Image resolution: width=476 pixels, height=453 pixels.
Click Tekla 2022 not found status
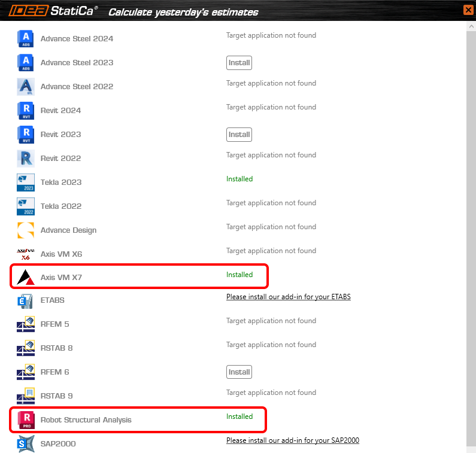[271, 203]
